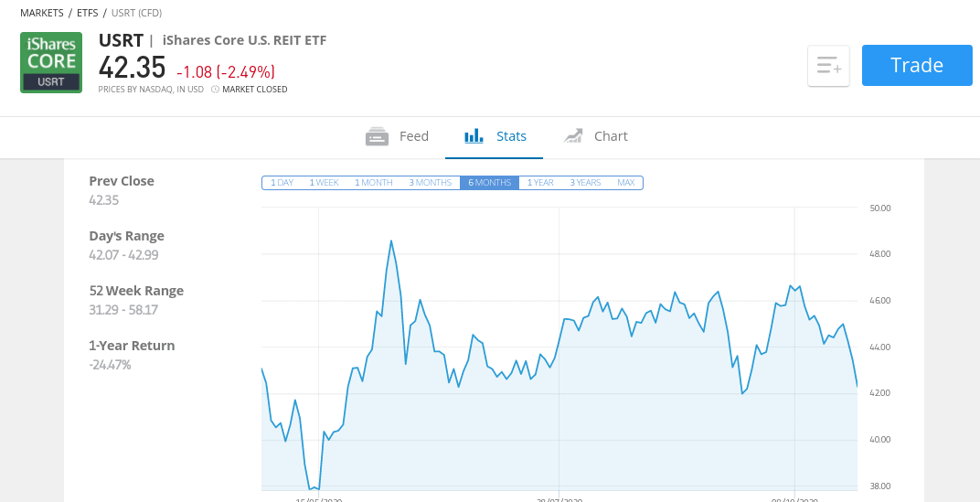Viewport: 980px width, 502px height.
Task: Select the 1 MONTH time range
Action: pyautogui.click(x=374, y=183)
